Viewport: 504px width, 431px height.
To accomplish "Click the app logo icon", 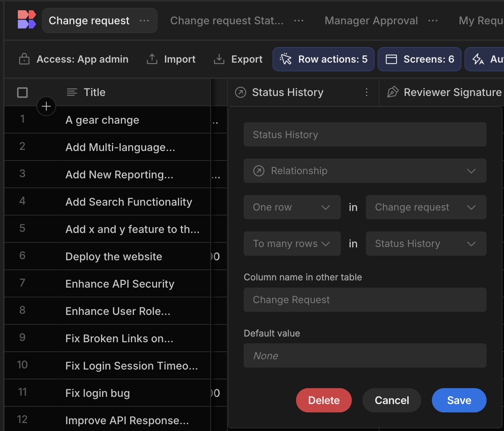I will point(27,20).
